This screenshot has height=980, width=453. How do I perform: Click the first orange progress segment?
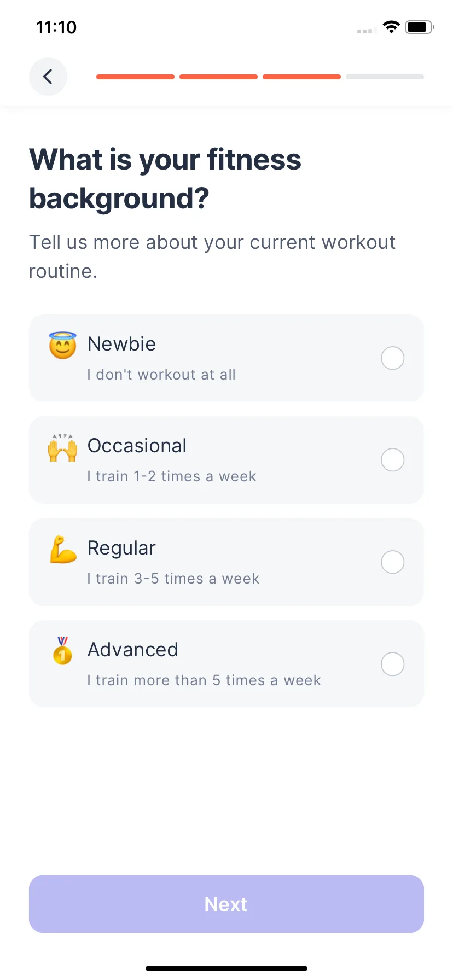point(136,77)
